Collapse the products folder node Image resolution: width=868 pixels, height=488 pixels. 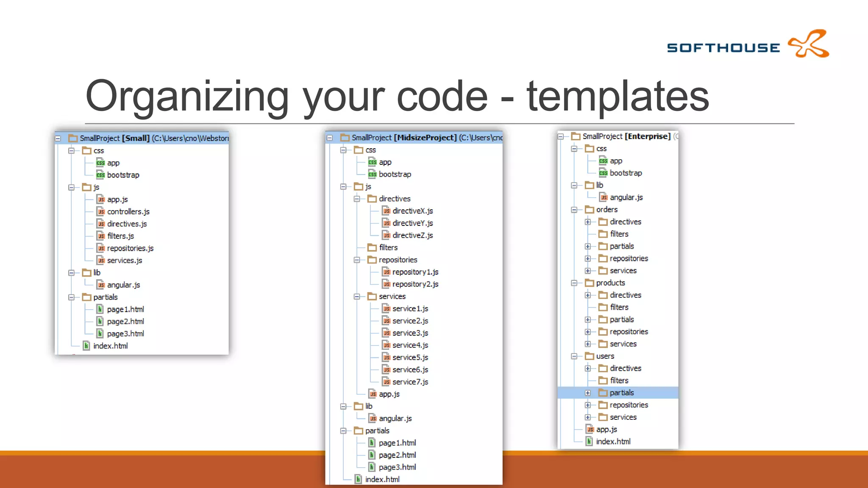574,283
